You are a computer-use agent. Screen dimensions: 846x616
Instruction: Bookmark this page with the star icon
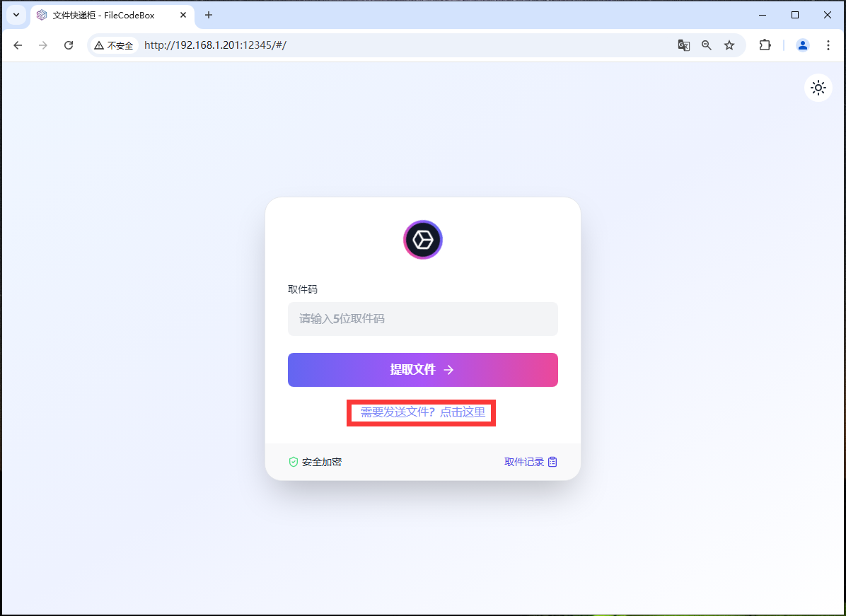(x=729, y=45)
